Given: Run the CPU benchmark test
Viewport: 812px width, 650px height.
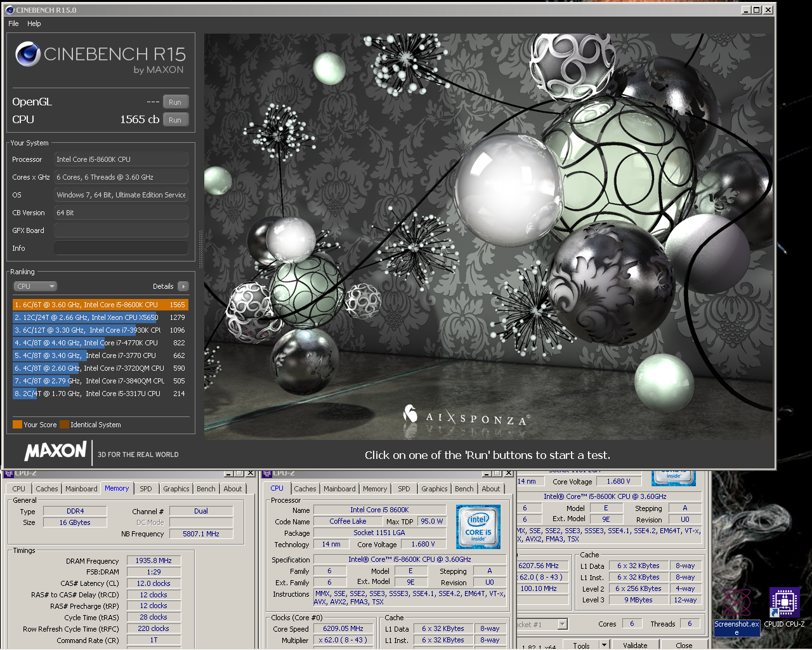Looking at the screenshot, I should pyautogui.click(x=175, y=120).
